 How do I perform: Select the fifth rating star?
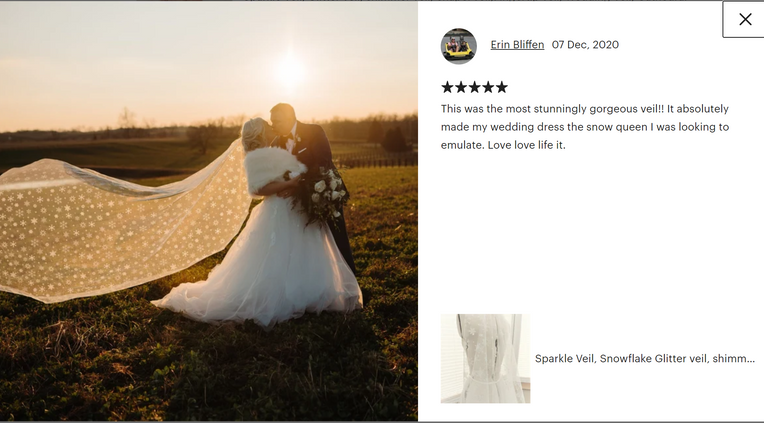pyautogui.click(x=502, y=87)
